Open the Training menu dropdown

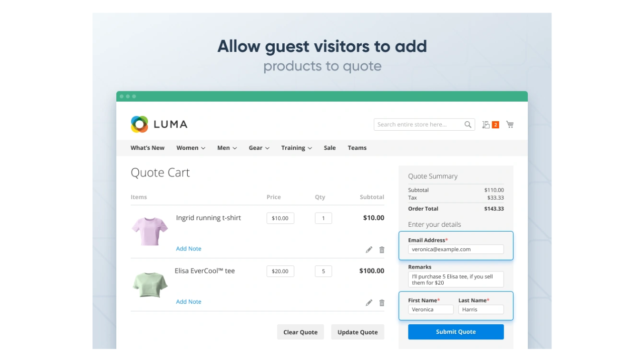coord(296,148)
